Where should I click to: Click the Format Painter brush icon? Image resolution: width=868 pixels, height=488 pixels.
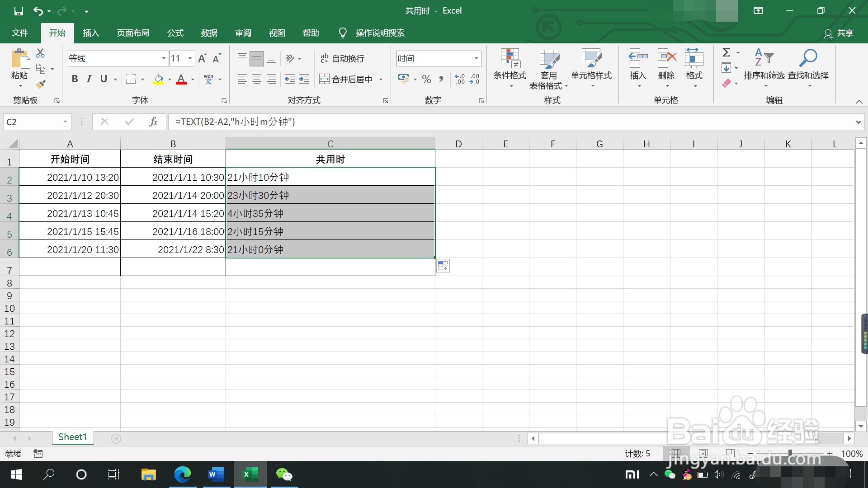(x=41, y=84)
